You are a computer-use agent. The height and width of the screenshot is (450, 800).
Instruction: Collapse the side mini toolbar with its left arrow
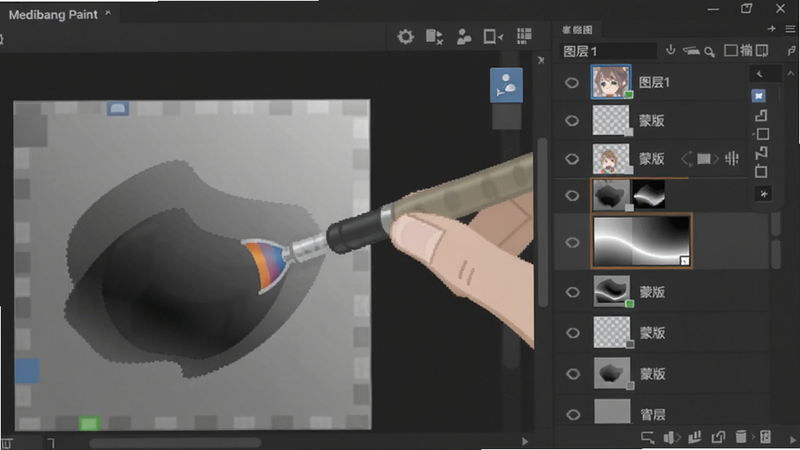coord(760,74)
